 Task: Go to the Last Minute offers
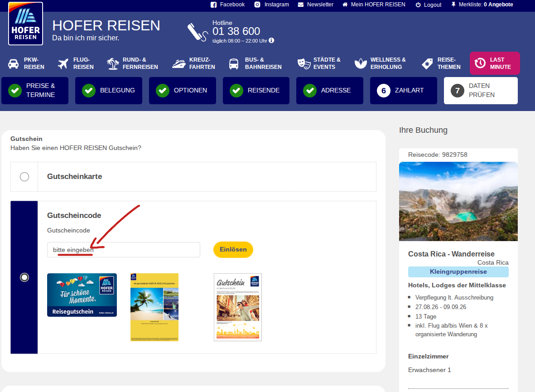tap(495, 63)
